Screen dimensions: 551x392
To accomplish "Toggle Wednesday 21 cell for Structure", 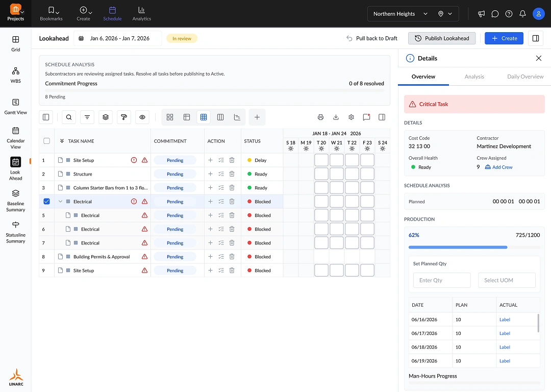I will 337,174.
